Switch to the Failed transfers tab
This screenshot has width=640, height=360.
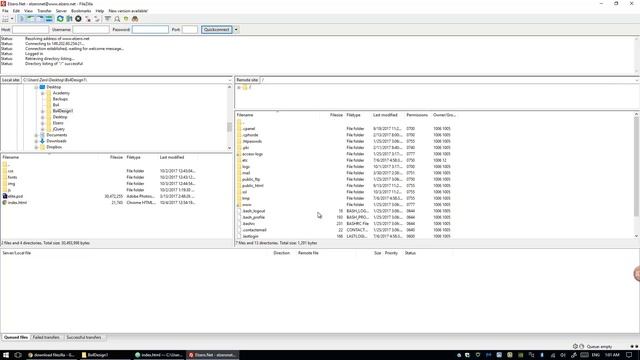coord(46,338)
